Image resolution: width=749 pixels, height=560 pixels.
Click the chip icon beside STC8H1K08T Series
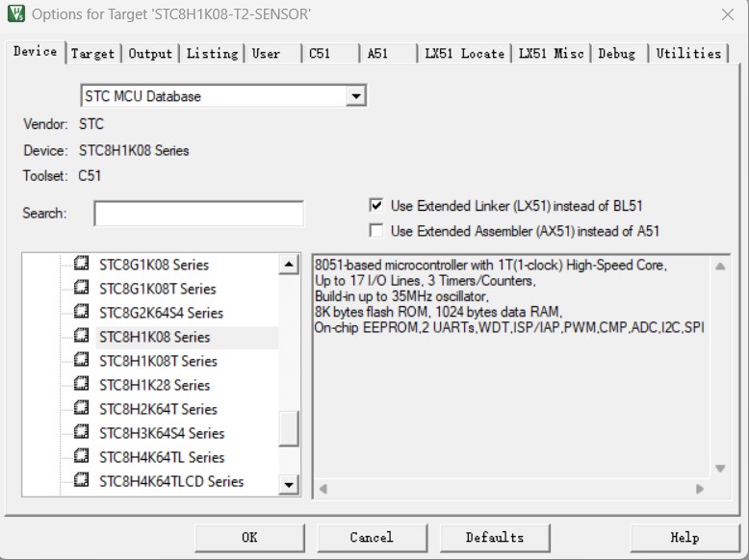pos(81,360)
